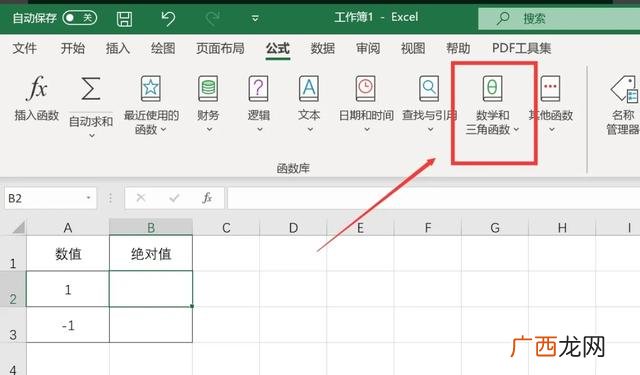Click the Undo arrow icon
This screenshot has width=640, height=375.
click(x=168, y=18)
